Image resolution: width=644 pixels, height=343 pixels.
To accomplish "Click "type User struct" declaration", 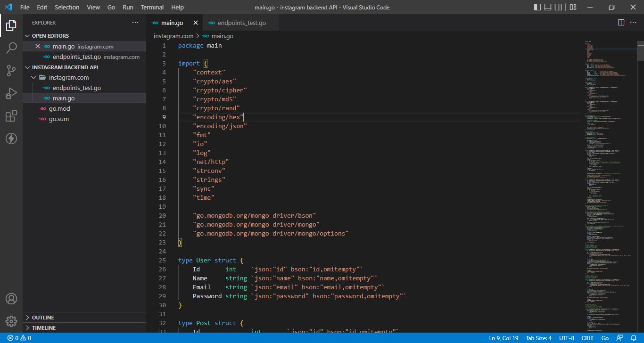I will tap(211, 260).
